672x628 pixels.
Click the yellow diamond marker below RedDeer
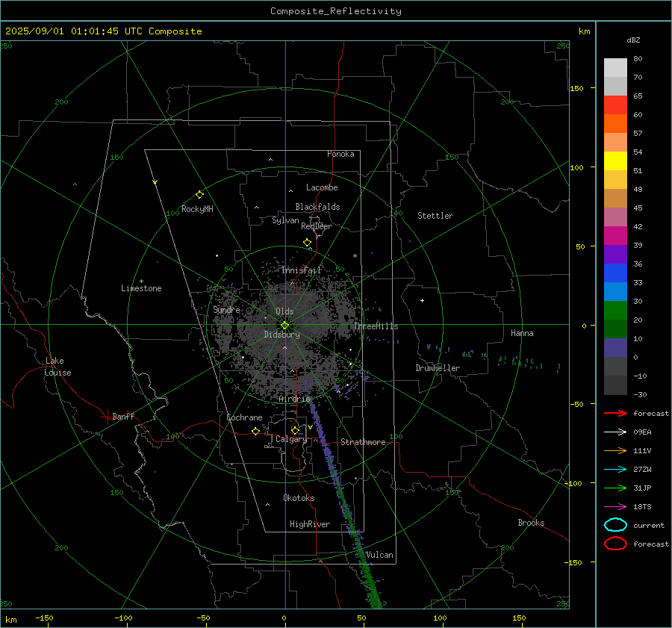[308, 243]
